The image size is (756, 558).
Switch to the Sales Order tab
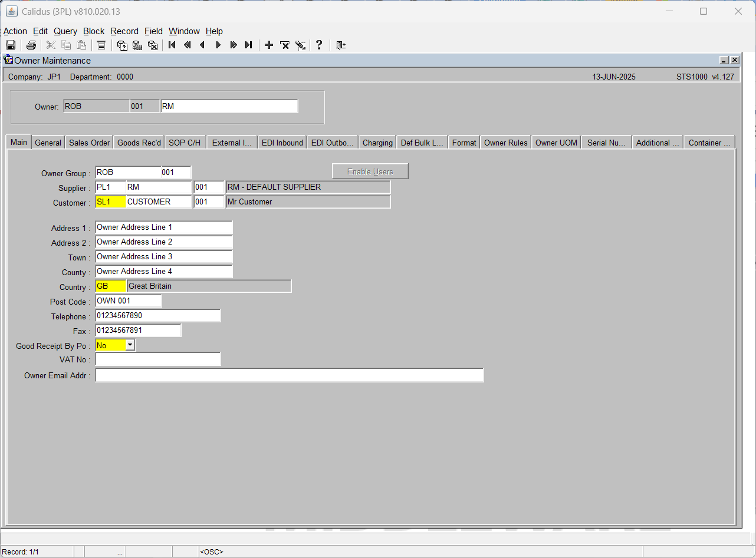89,143
